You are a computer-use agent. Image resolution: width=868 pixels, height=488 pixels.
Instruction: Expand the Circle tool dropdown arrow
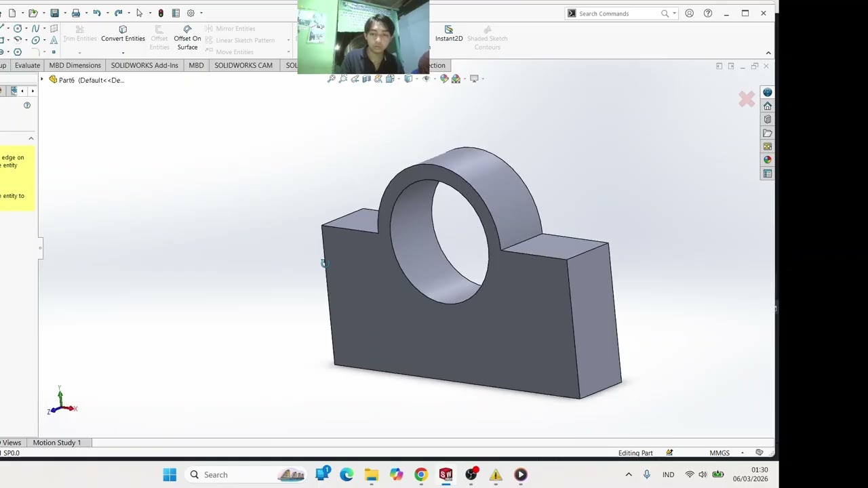(26, 28)
